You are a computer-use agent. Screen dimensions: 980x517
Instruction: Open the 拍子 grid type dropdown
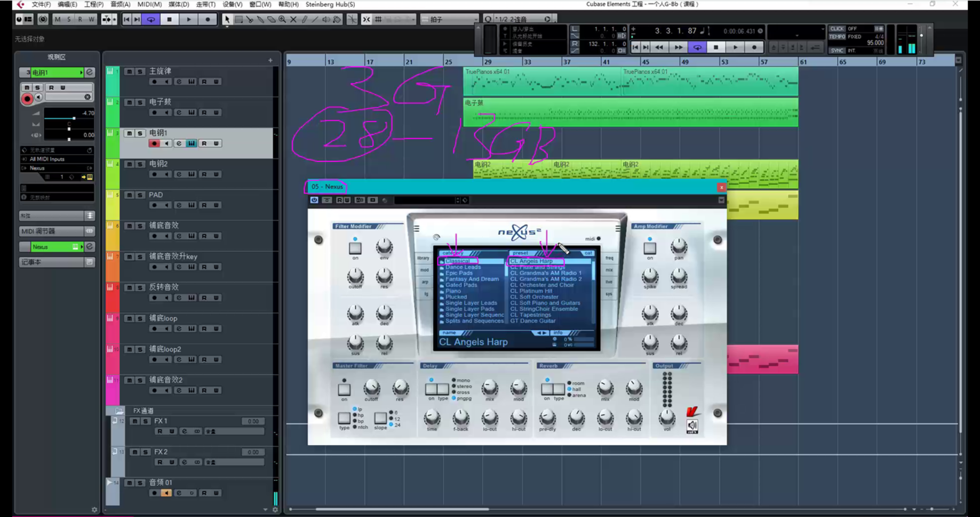pos(450,19)
